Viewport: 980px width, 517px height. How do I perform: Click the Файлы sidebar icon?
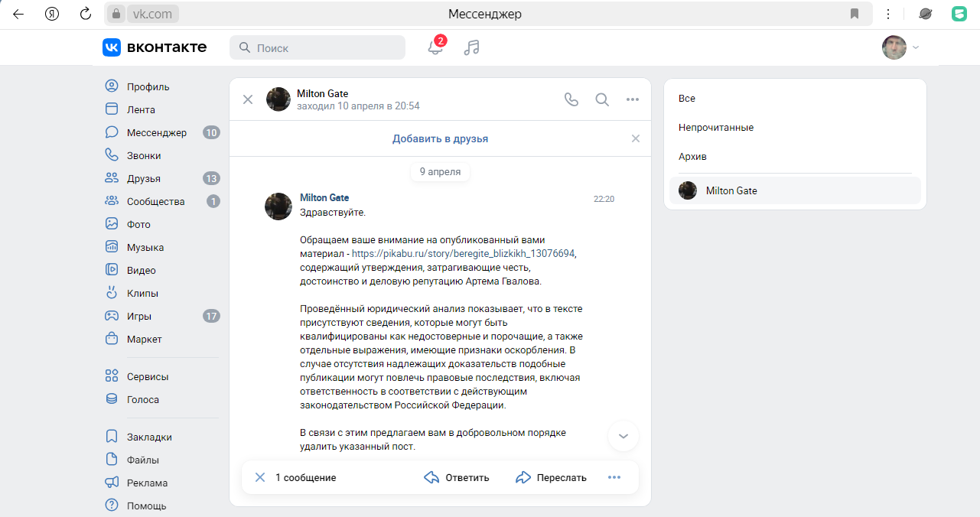tap(112, 460)
